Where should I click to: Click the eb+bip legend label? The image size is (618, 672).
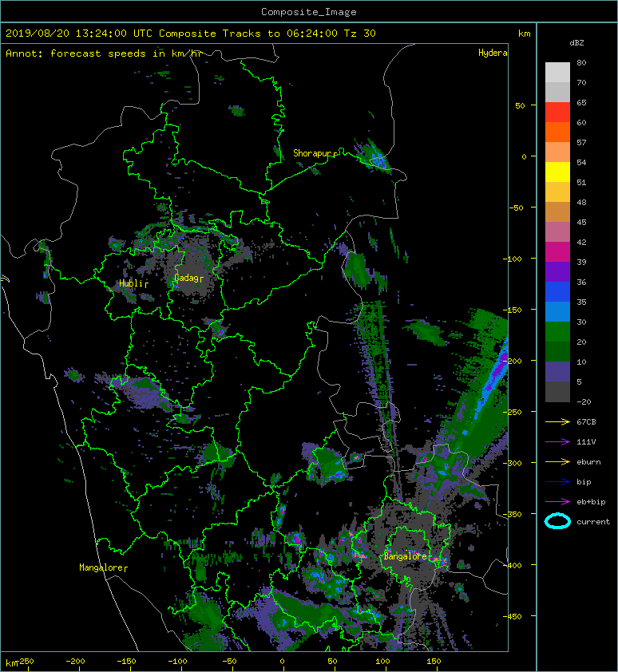tap(591, 502)
